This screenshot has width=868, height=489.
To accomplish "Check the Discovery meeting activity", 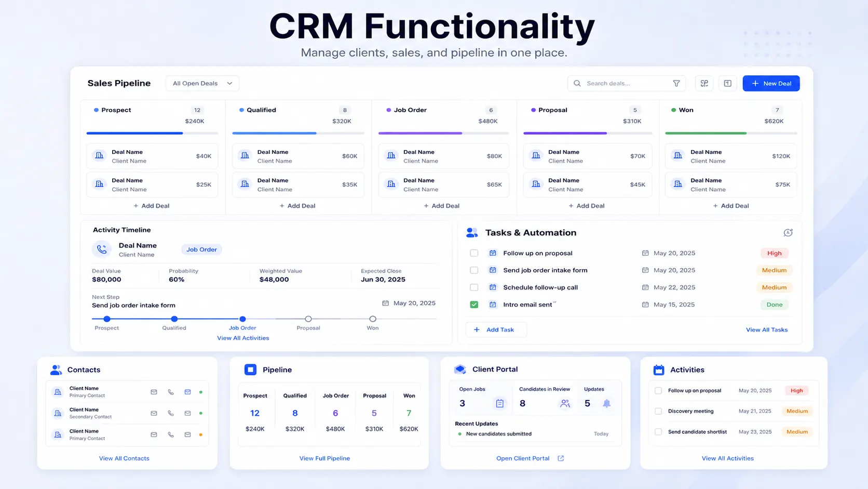I will click(658, 411).
